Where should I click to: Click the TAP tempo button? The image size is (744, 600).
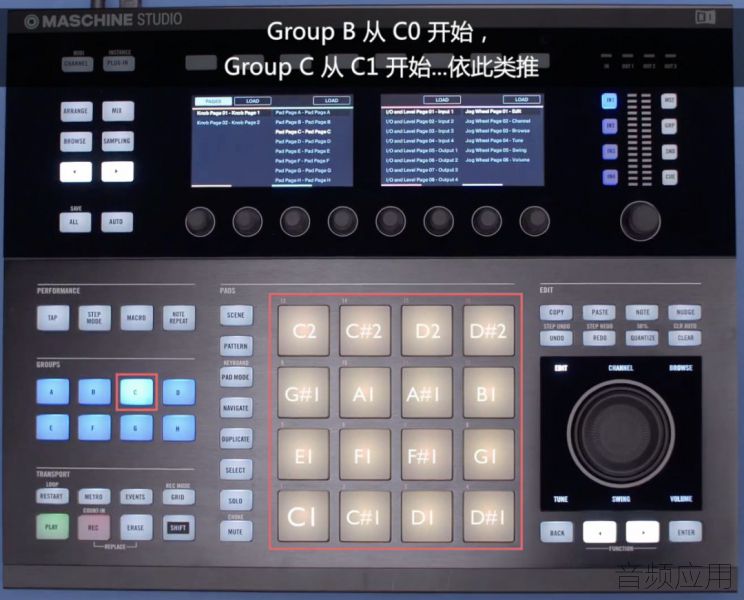[x=53, y=317]
